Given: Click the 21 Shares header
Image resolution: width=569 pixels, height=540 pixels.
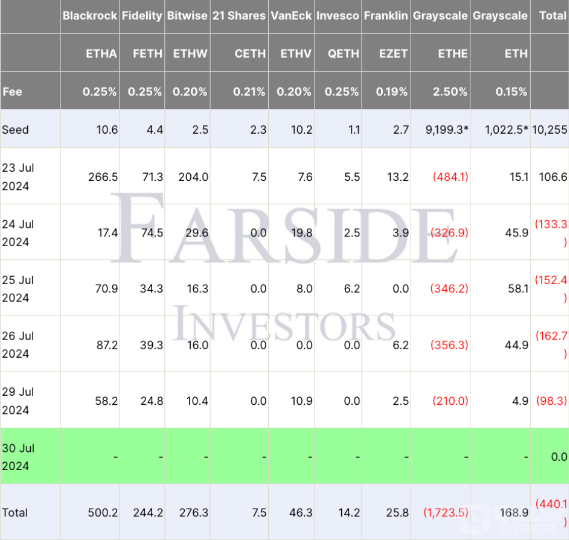Looking at the screenshot, I should point(239,16).
